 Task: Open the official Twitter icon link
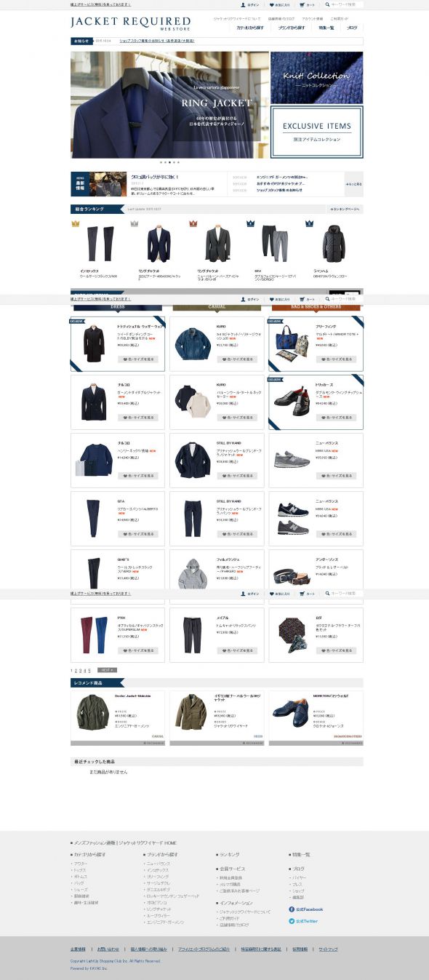tap(292, 921)
